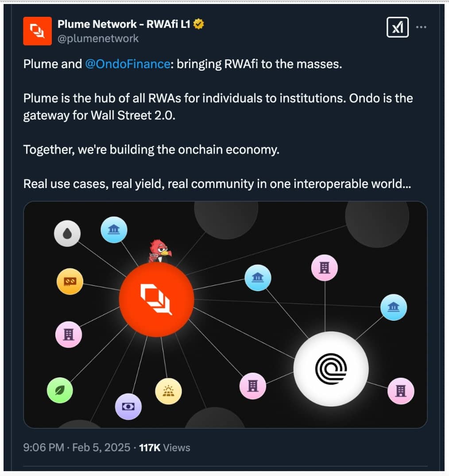The image size is (449, 476).
Task: Click the 9:06 PM · Feb 5, 2025 timestamp
Action: 77,447
